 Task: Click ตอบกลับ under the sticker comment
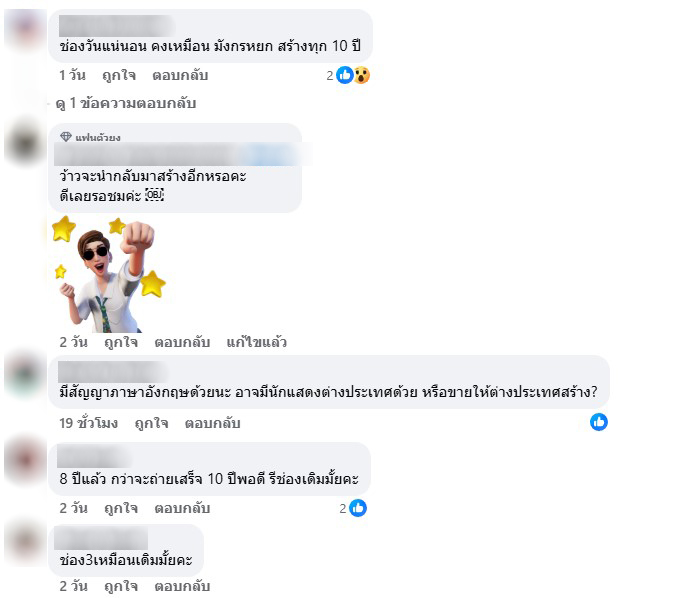pyautogui.click(x=182, y=342)
